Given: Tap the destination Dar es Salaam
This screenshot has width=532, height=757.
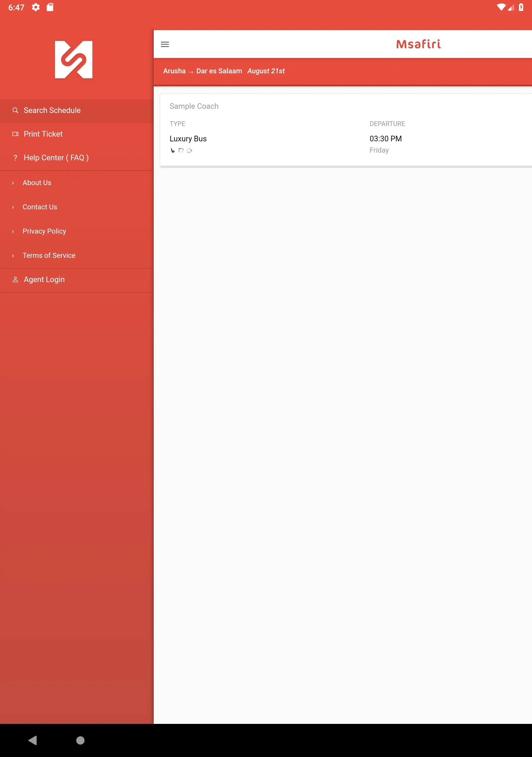Looking at the screenshot, I should pyautogui.click(x=219, y=71).
